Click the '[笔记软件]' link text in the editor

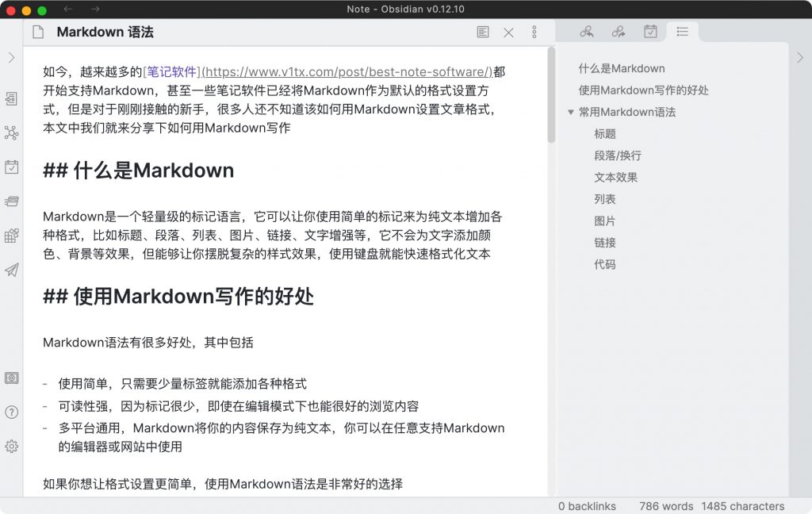[171, 71]
